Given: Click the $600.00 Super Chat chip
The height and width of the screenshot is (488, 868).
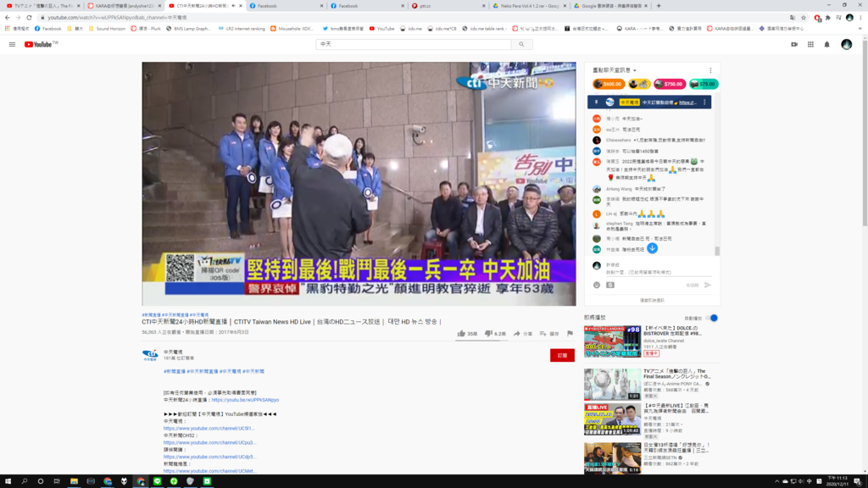Looking at the screenshot, I should pos(609,84).
